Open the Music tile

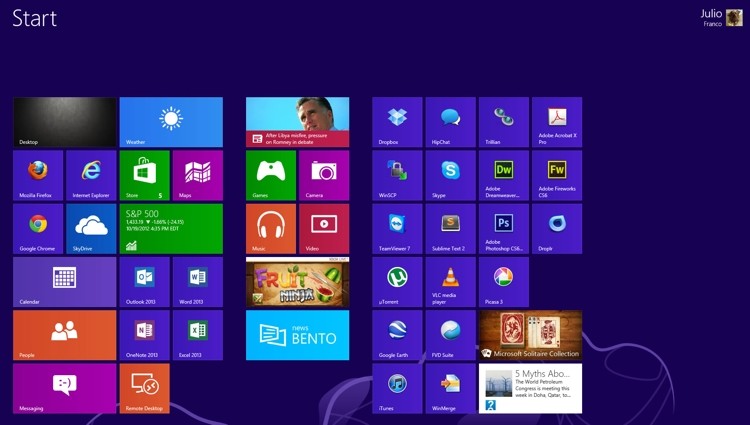pyautogui.click(x=271, y=229)
